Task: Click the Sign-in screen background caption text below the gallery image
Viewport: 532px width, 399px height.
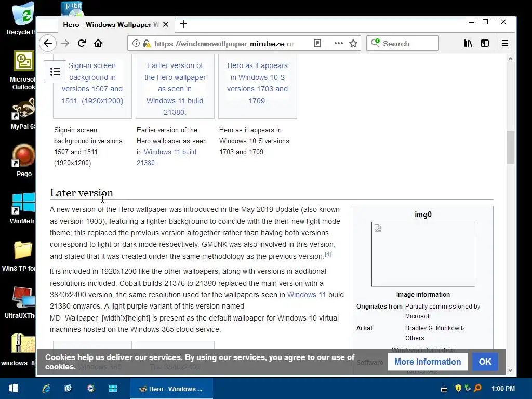Action: point(88,146)
